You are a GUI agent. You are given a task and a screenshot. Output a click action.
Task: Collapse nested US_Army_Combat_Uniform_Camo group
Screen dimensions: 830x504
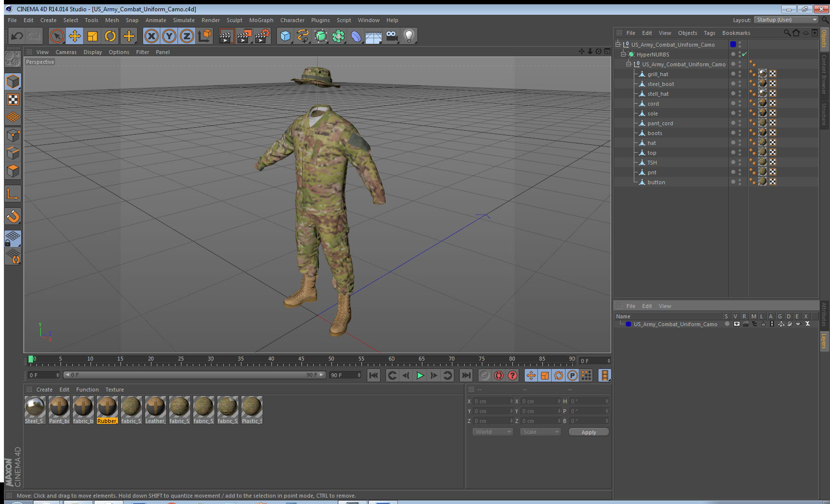[629, 64]
